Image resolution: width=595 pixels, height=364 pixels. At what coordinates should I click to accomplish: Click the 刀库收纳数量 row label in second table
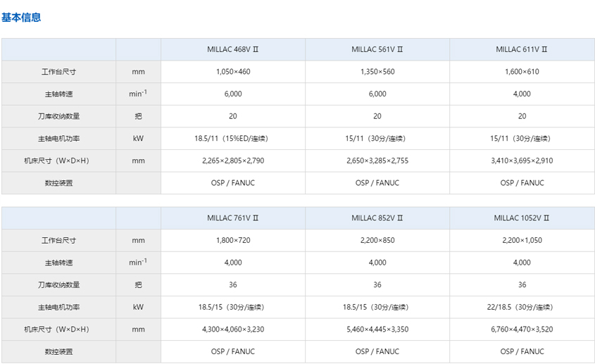59,284
